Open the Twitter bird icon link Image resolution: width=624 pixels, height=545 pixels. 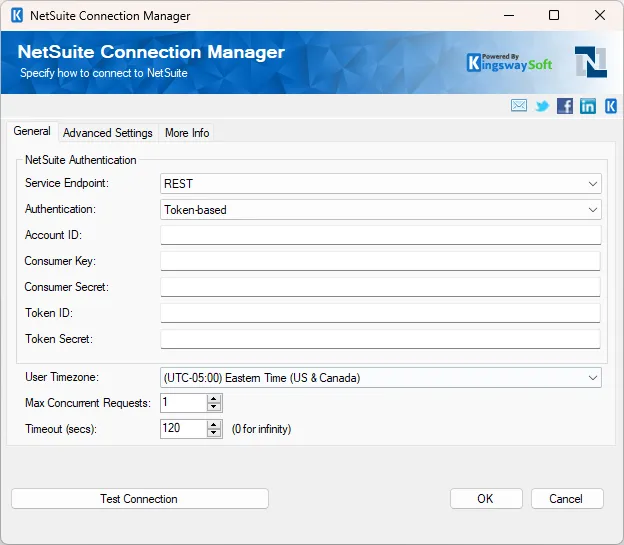[x=542, y=106]
